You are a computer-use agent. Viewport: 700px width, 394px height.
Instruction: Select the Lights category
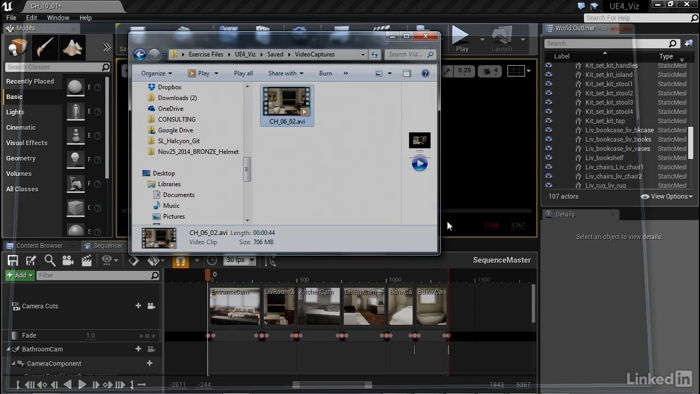15,112
